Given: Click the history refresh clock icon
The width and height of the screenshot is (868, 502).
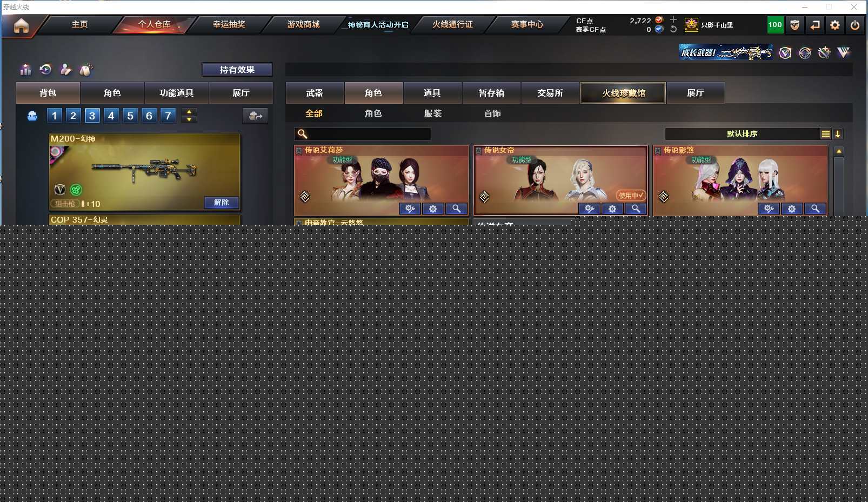Looking at the screenshot, I should [x=46, y=69].
